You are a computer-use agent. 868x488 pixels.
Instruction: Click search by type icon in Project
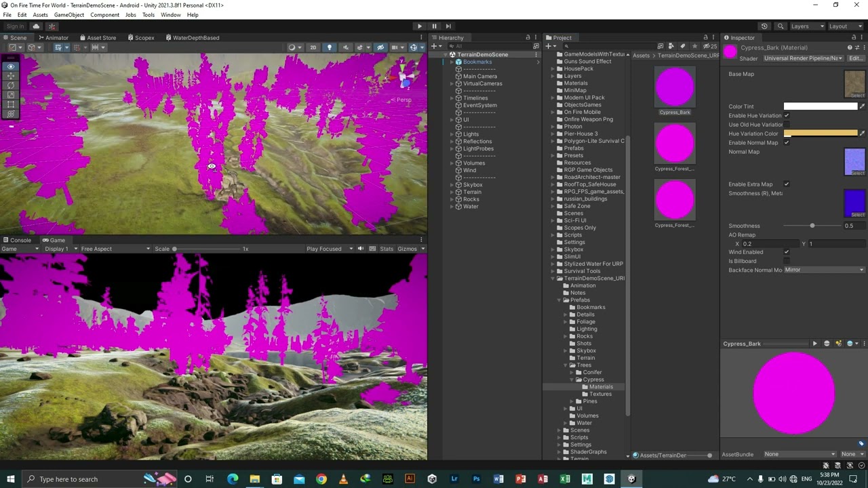click(x=671, y=46)
